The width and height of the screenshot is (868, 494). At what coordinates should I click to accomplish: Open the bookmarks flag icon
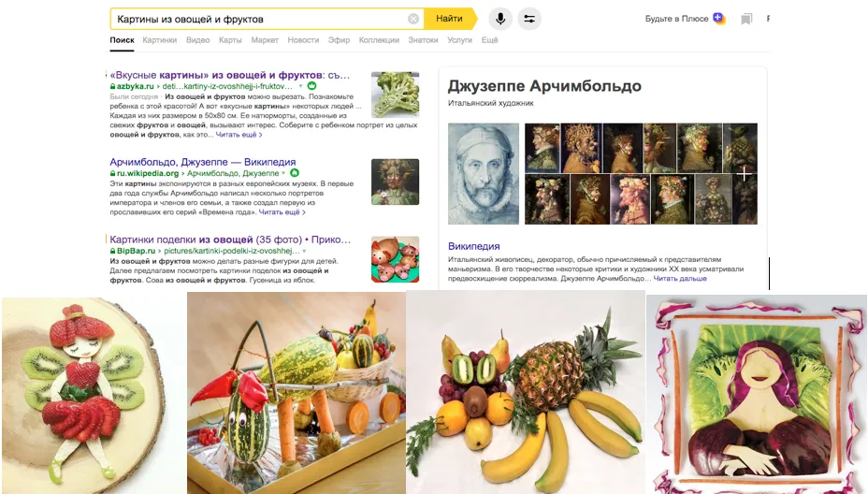tap(746, 20)
